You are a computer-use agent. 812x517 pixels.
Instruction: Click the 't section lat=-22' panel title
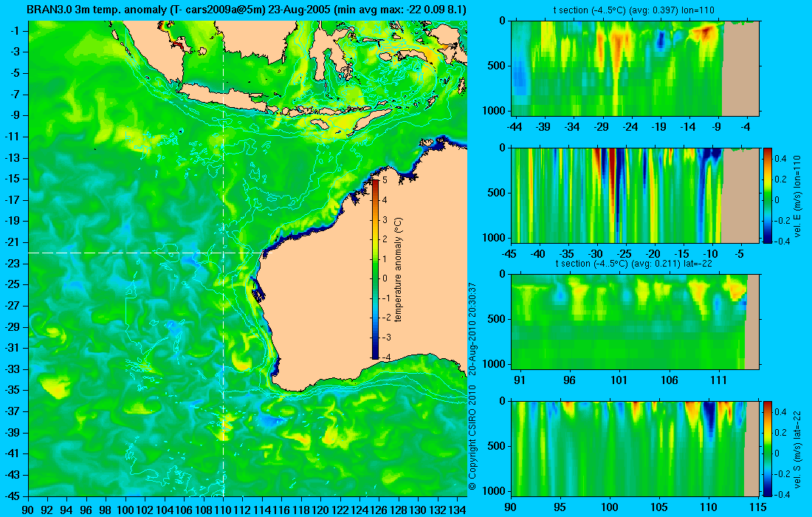click(634, 263)
